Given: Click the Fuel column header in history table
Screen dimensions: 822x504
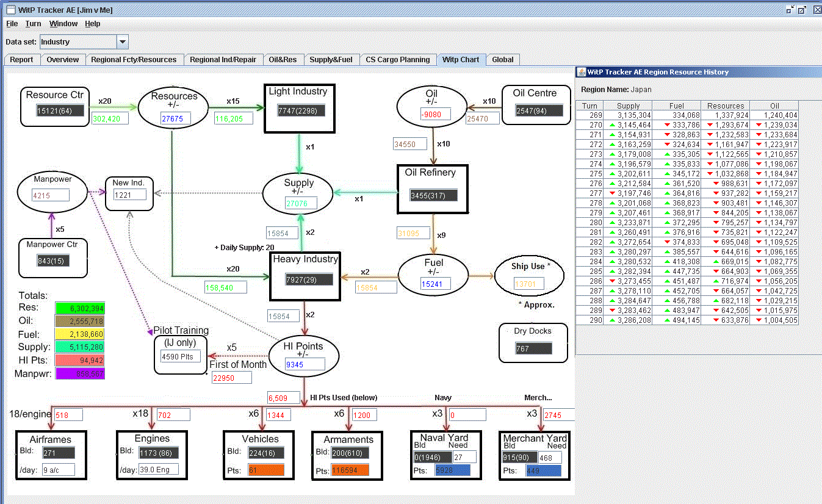Looking at the screenshot, I should pyautogui.click(x=677, y=106).
